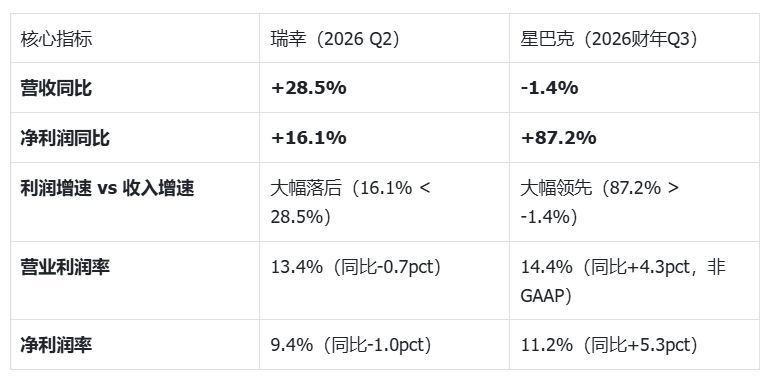770x377 pixels.
Task: Select the 核心指标 header cell
Action: point(135,38)
